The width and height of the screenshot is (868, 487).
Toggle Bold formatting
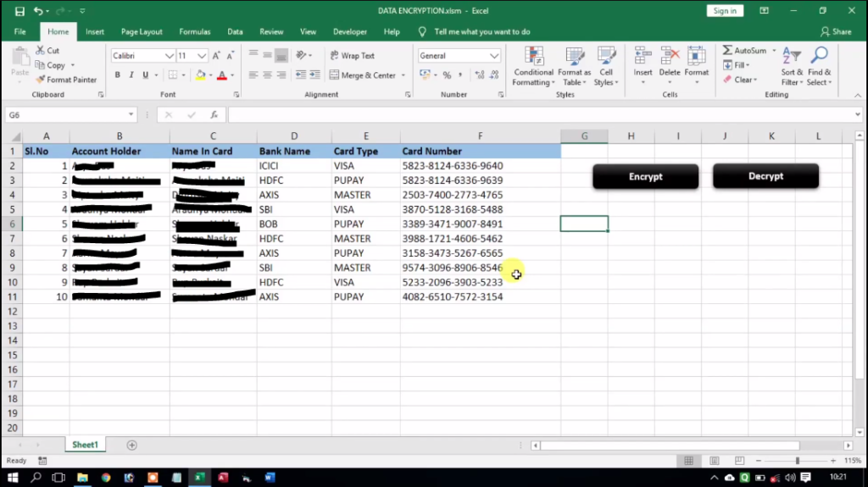pos(117,75)
